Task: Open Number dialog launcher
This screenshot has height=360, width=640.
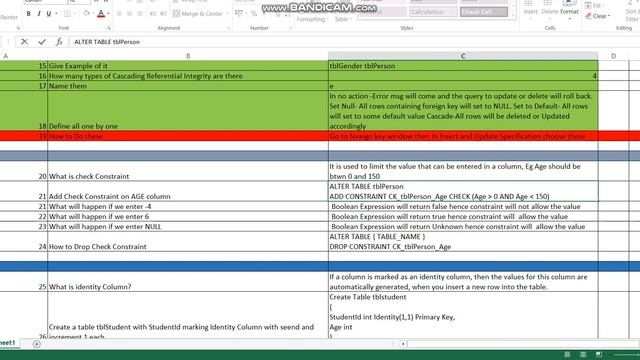Action: click(x=290, y=28)
